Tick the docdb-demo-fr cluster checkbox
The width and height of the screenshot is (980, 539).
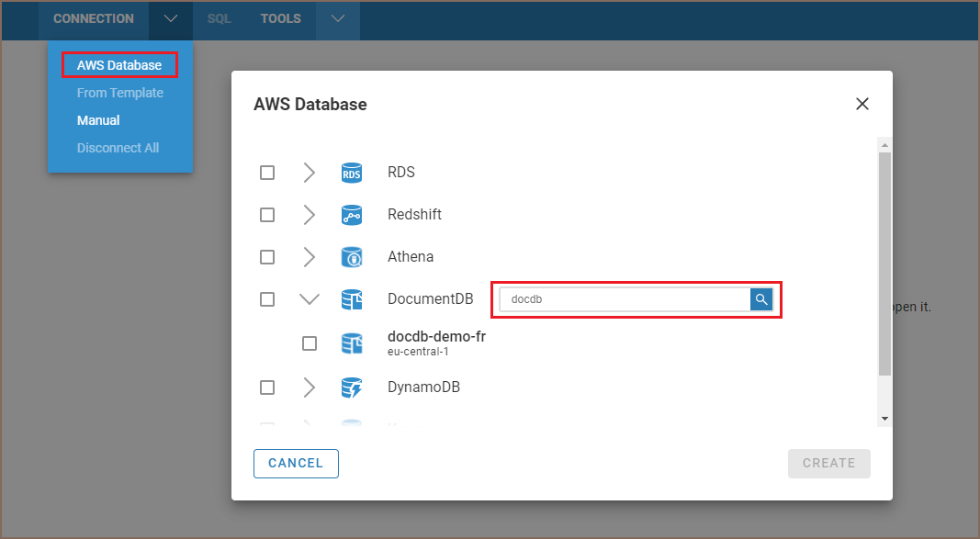click(310, 343)
